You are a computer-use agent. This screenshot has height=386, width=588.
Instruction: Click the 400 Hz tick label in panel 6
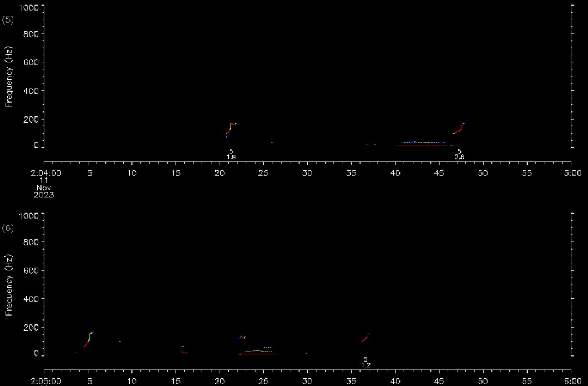coord(32,299)
